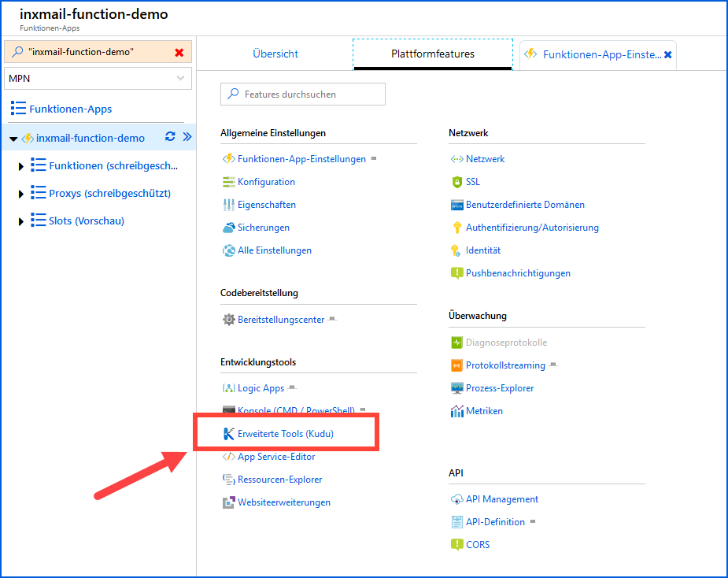728x578 pixels.
Task: Open the Protokollstreaming link
Action: pyautogui.click(x=505, y=365)
